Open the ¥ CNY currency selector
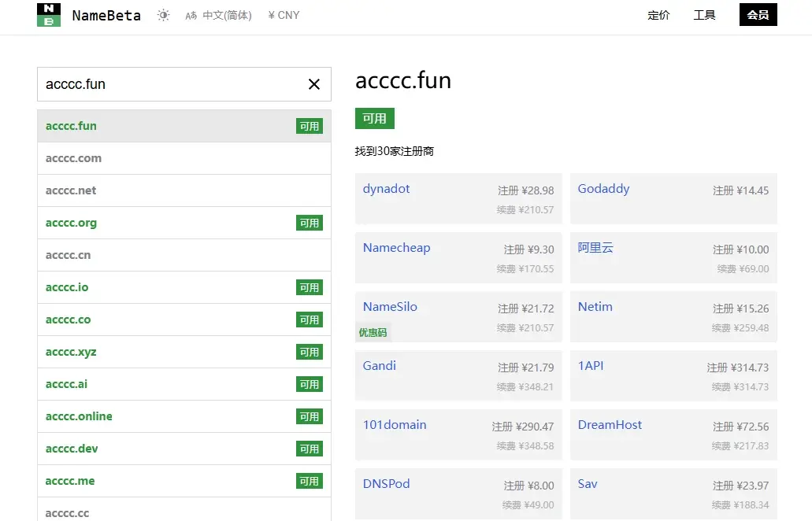Screen dimensions: 812x521 click(x=284, y=16)
